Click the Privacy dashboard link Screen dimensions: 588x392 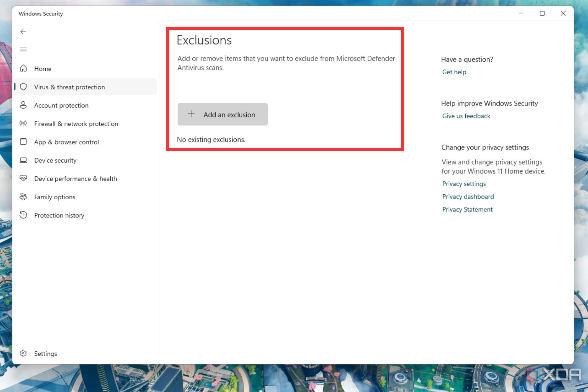click(468, 197)
